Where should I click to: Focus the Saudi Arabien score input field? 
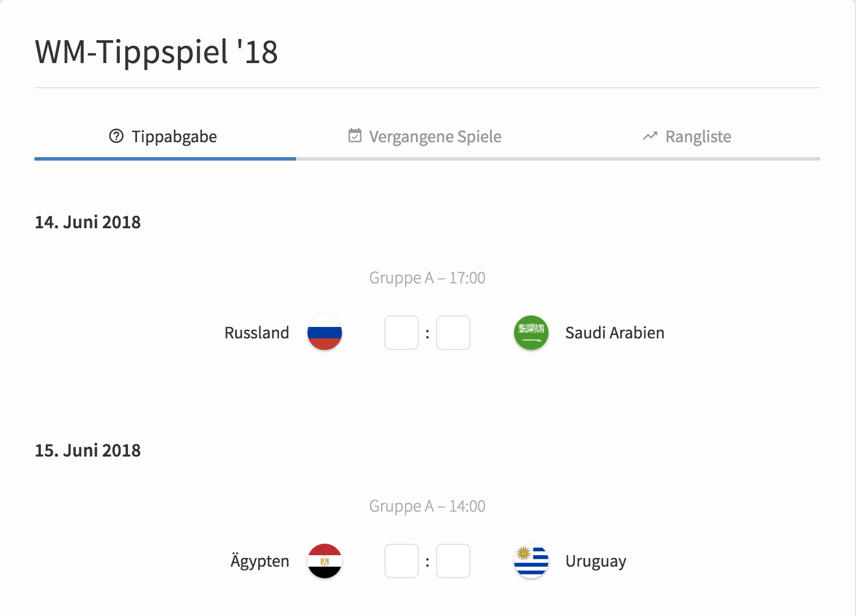click(453, 333)
